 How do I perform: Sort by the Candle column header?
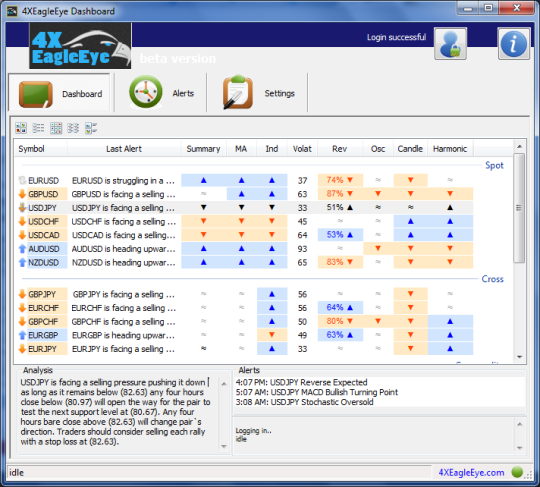coord(410,149)
